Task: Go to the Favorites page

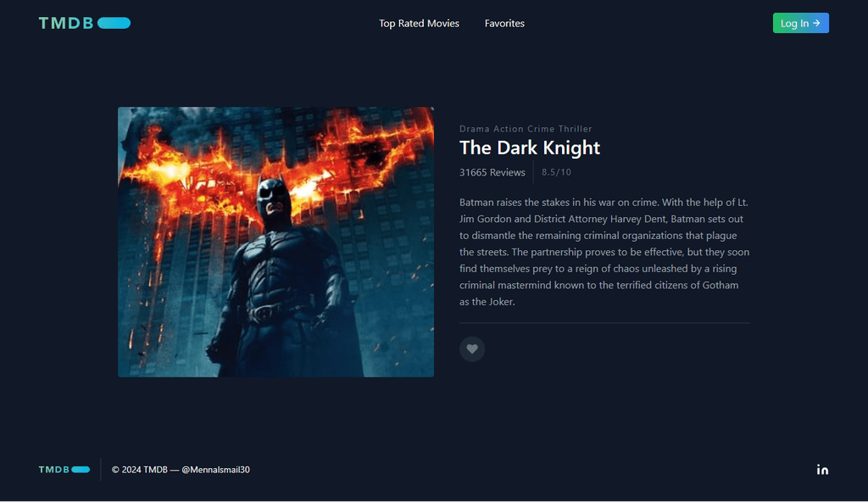Action: [x=504, y=23]
